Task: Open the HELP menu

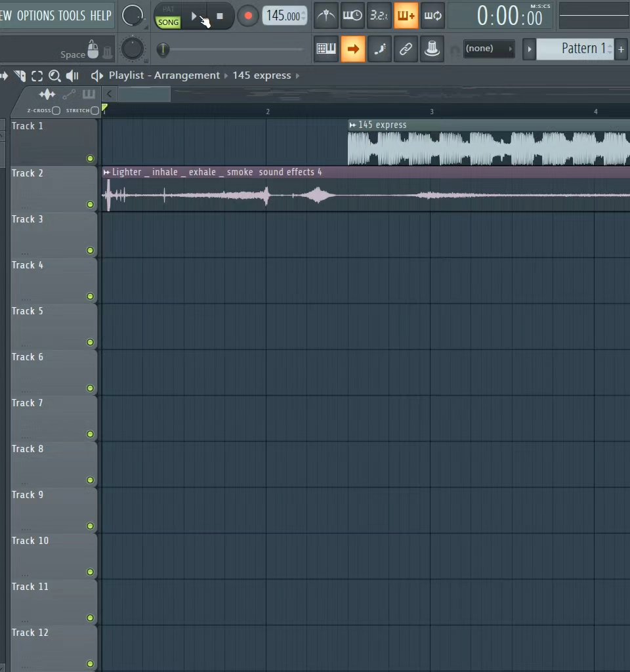Action: coord(100,16)
